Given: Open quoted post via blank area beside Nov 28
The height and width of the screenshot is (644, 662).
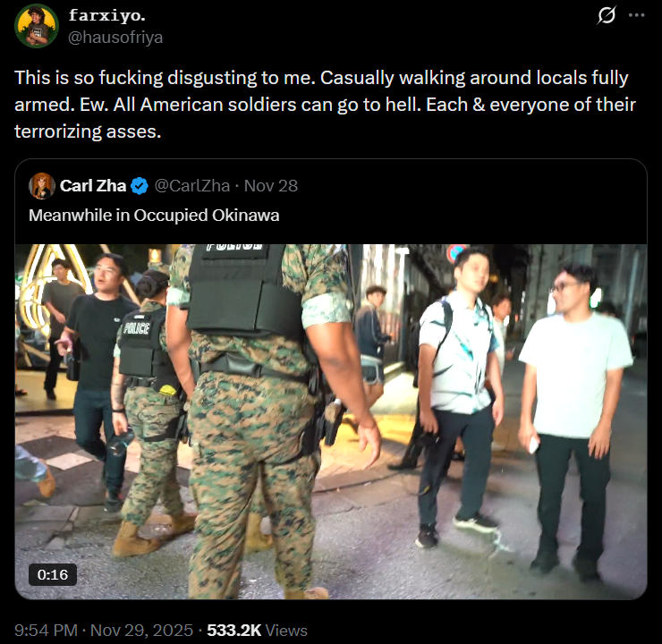Looking at the screenshot, I should pos(464,186).
